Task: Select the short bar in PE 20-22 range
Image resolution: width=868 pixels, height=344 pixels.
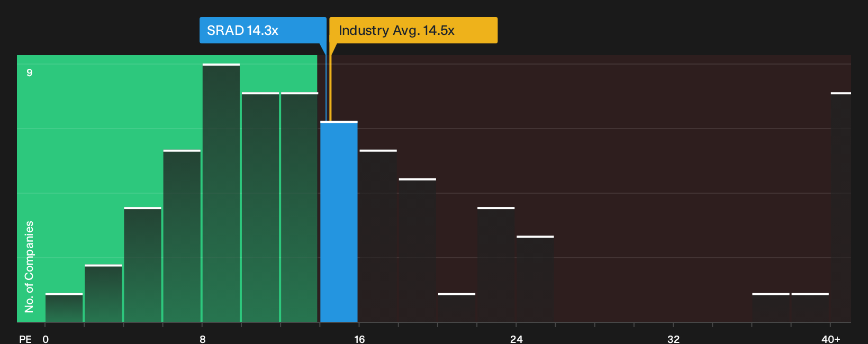Action: coord(457,307)
